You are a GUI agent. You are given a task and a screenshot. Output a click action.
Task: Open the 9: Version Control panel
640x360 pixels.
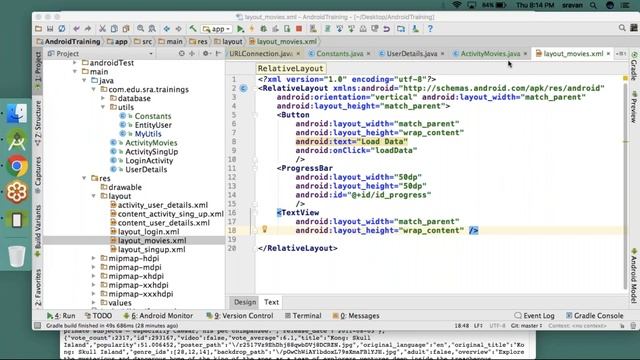pyautogui.click(x=240, y=316)
